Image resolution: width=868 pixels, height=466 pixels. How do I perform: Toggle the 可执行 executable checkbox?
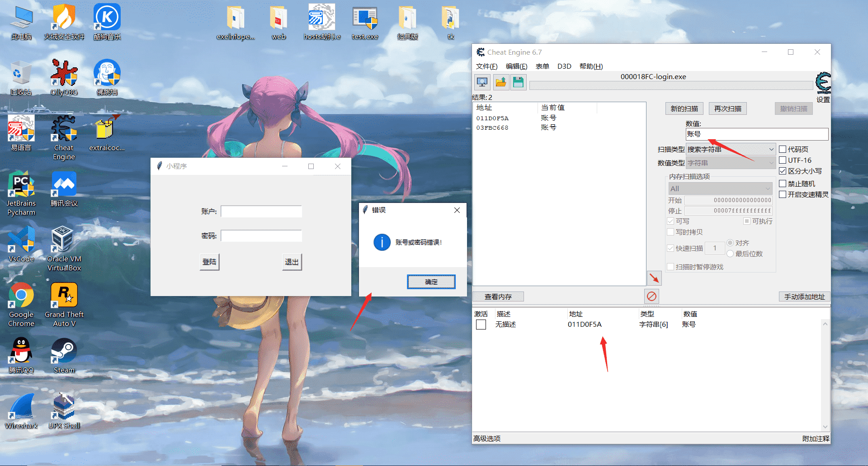[747, 221]
